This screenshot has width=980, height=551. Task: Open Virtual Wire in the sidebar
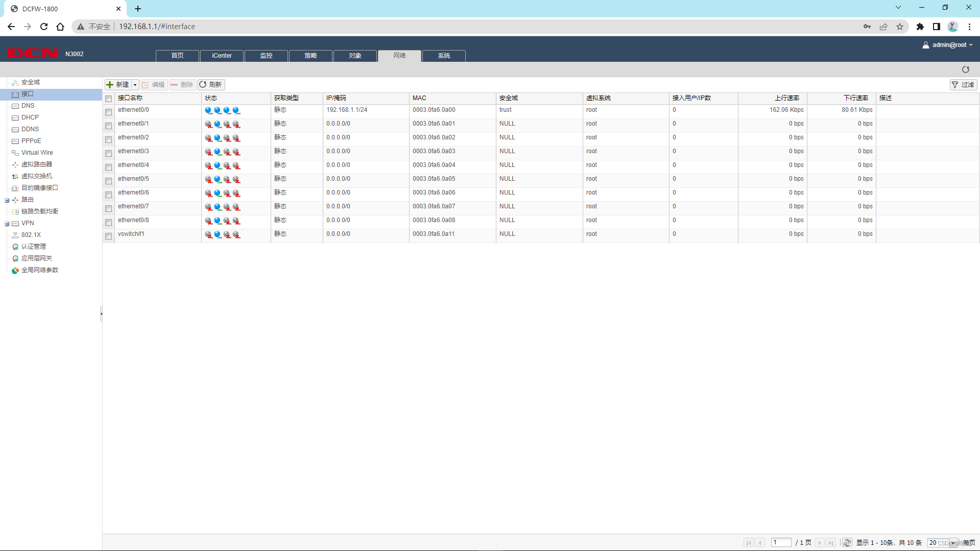(37, 153)
